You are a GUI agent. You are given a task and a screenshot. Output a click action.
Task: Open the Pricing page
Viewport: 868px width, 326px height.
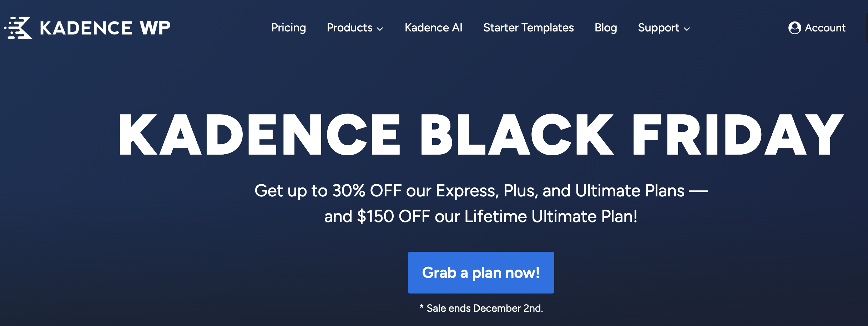coord(288,28)
